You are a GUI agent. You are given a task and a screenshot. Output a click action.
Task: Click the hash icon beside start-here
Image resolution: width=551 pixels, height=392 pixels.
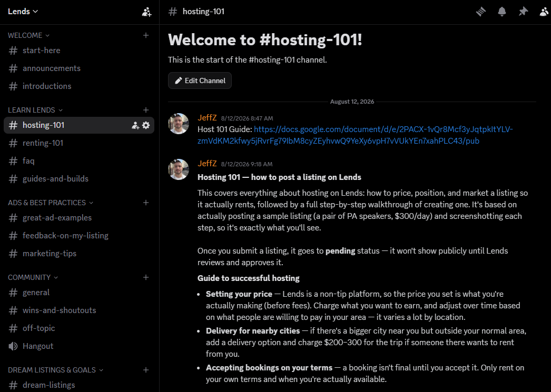point(13,50)
